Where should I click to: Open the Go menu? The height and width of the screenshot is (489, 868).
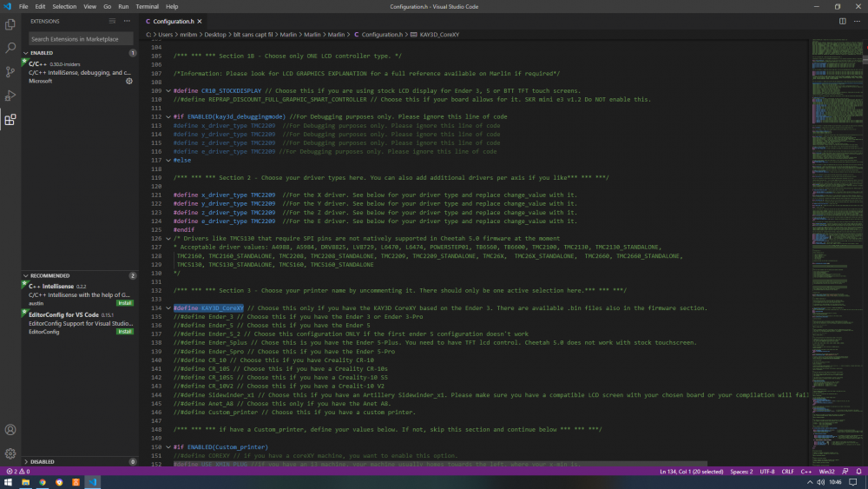[x=107, y=7]
